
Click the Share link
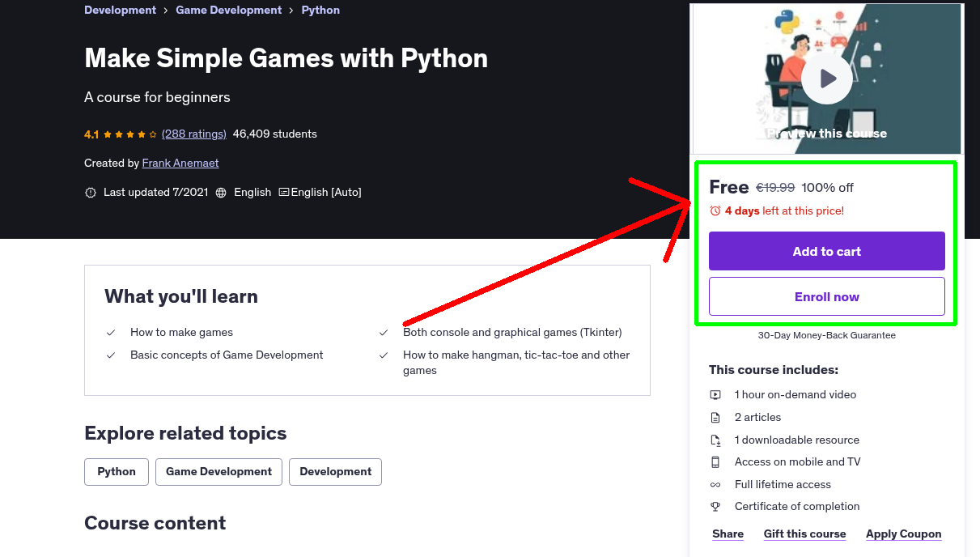[728, 534]
